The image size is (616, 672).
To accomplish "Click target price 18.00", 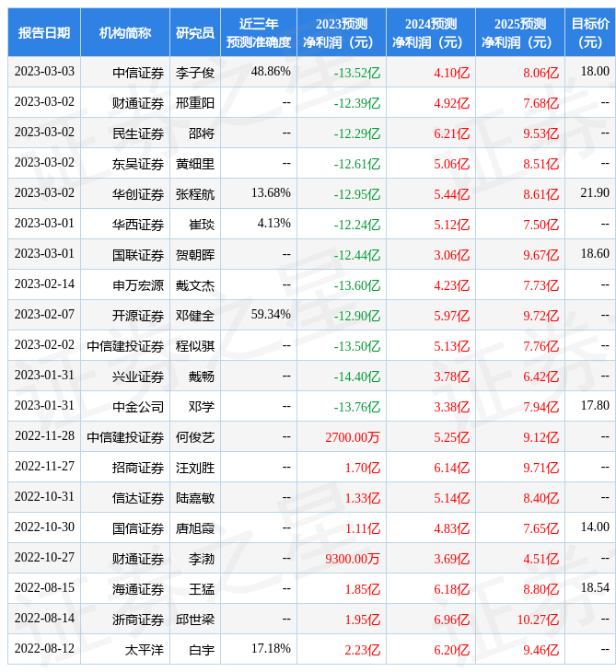I will pos(595,71).
